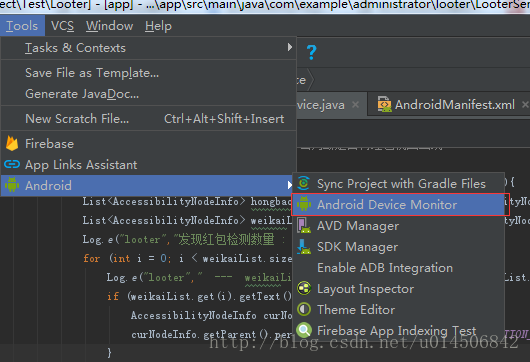Click the App Links Assistant link icon
530x362 pixels.
(x=12, y=164)
